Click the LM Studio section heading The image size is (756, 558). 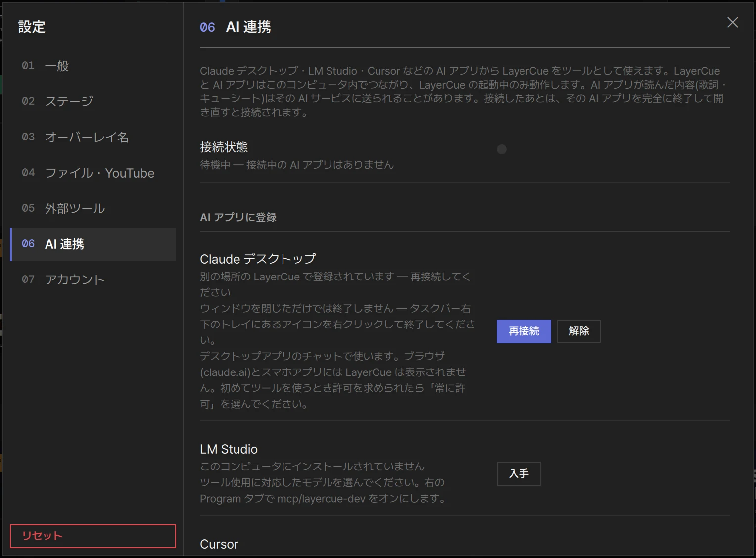[229, 449]
